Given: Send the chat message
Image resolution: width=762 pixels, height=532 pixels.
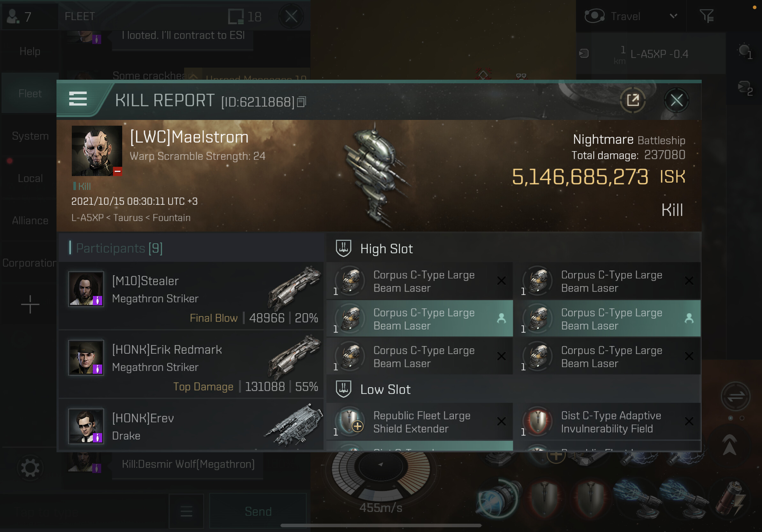Looking at the screenshot, I should point(258,511).
